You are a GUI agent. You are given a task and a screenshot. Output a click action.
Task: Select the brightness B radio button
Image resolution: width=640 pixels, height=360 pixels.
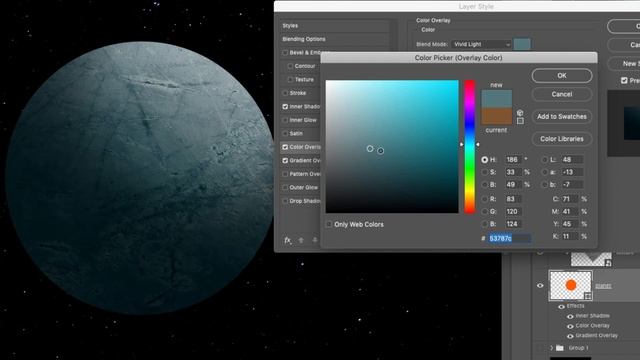(x=484, y=185)
